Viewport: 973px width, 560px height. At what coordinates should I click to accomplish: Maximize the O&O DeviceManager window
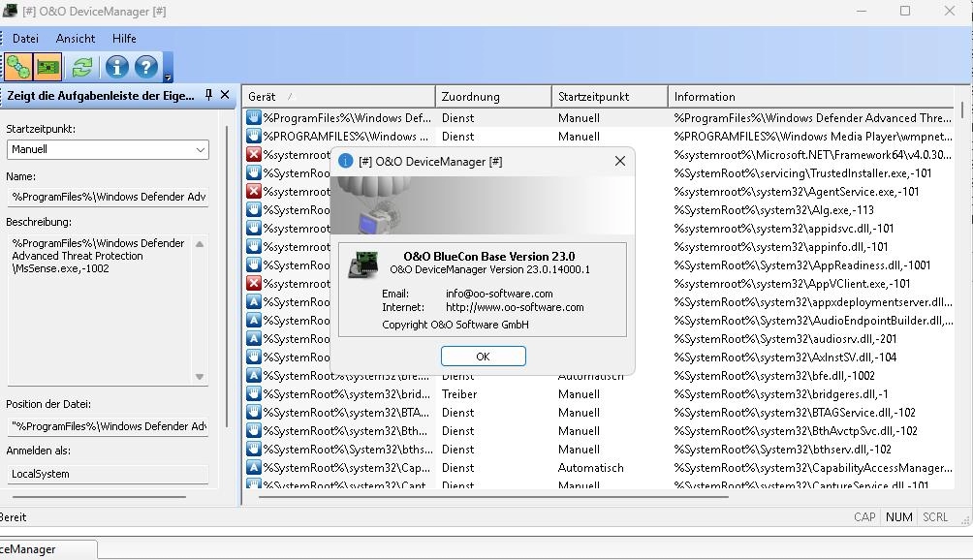(905, 12)
